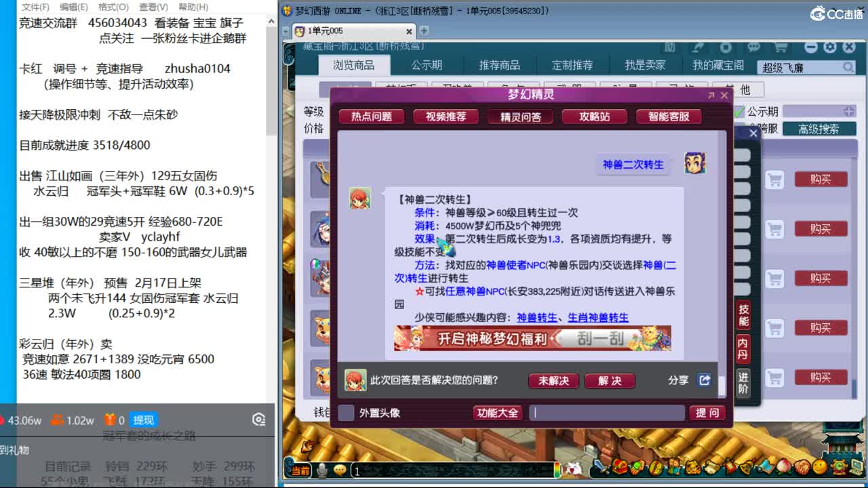Mark the answer as 未解决
The width and height of the screenshot is (868, 488).
(x=553, y=381)
